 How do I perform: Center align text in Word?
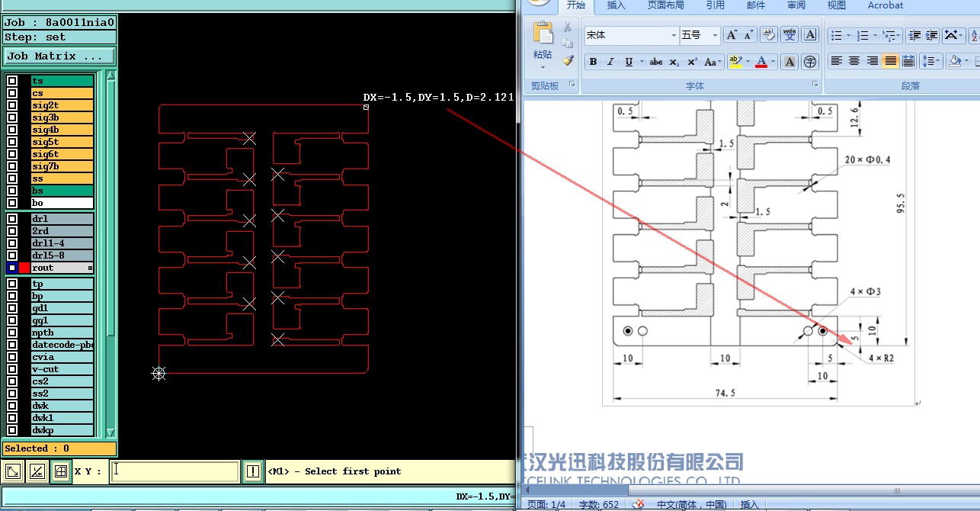pyautogui.click(x=854, y=62)
